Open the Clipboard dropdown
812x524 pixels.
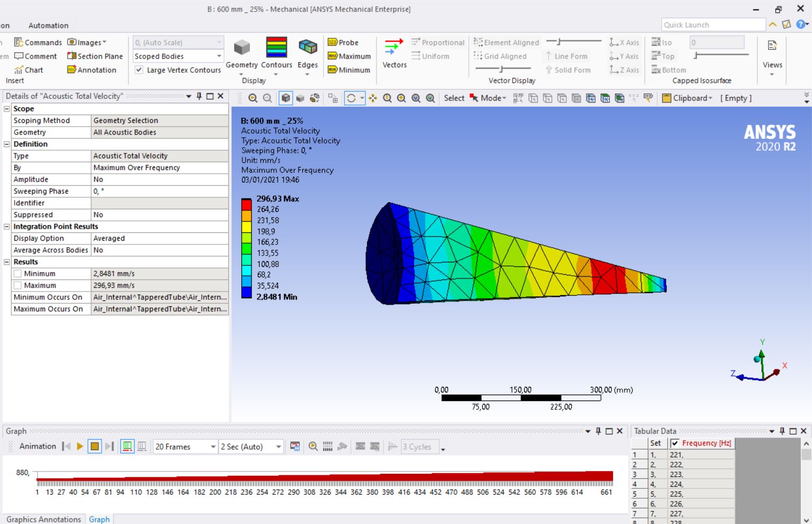pos(687,98)
